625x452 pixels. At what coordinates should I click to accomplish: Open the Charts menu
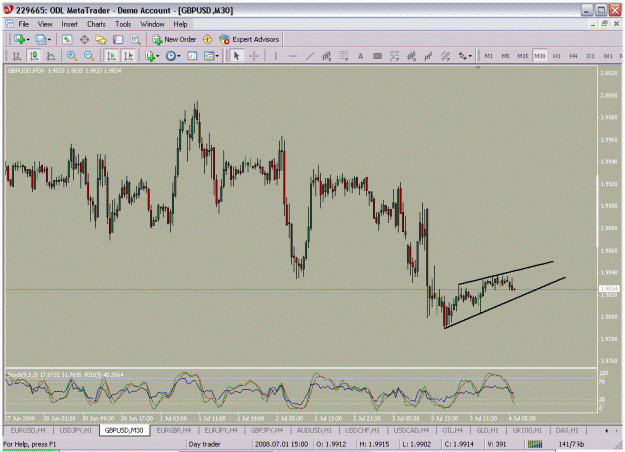96,24
